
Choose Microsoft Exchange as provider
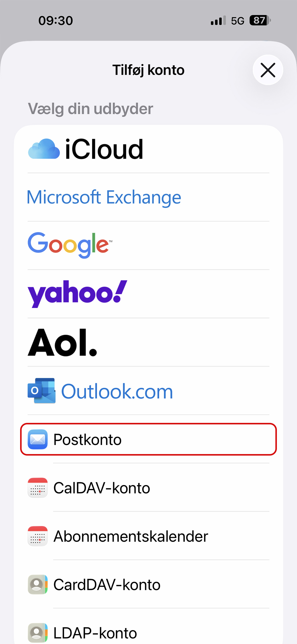pyautogui.click(x=148, y=197)
